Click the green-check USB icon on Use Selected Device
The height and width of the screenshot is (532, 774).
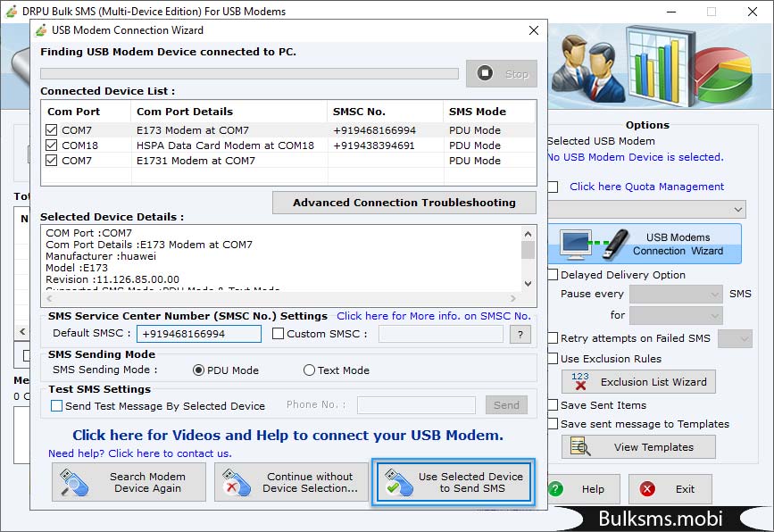[x=399, y=483]
